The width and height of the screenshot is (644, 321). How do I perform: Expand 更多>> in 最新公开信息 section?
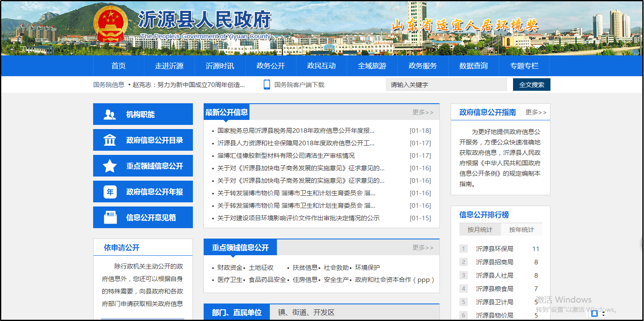coord(423,112)
